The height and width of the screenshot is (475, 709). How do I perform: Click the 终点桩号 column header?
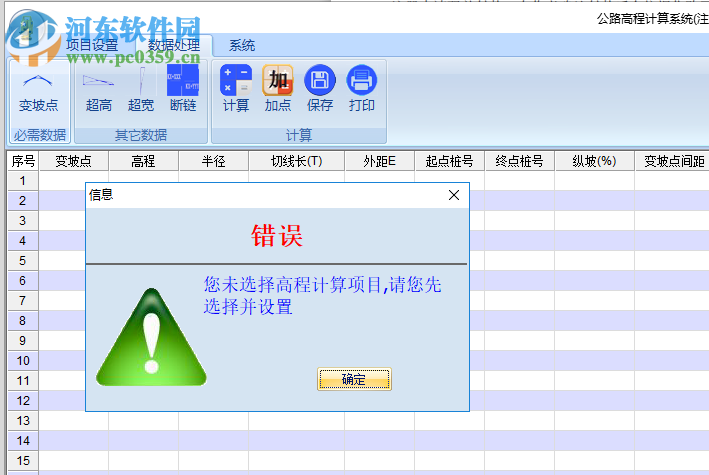(x=520, y=161)
